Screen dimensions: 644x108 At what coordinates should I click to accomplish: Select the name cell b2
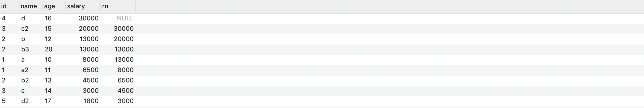click(x=31, y=80)
